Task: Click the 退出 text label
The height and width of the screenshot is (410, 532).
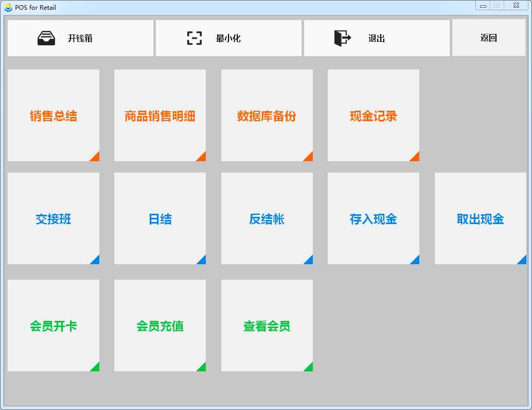Action: pyautogui.click(x=377, y=38)
